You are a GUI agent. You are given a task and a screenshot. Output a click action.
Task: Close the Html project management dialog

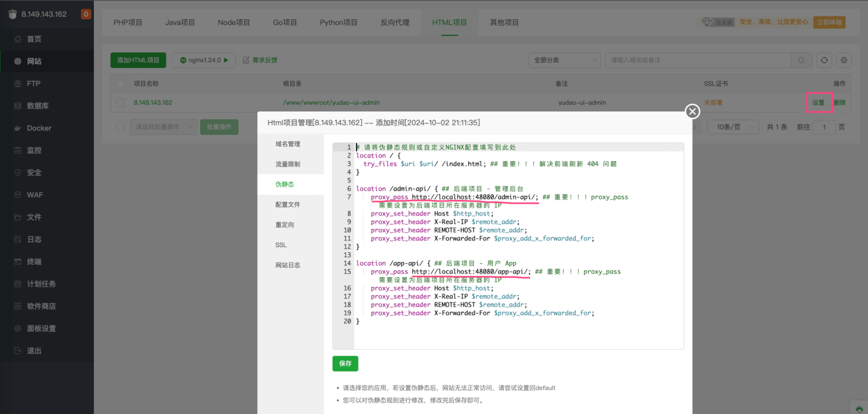coord(692,111)
